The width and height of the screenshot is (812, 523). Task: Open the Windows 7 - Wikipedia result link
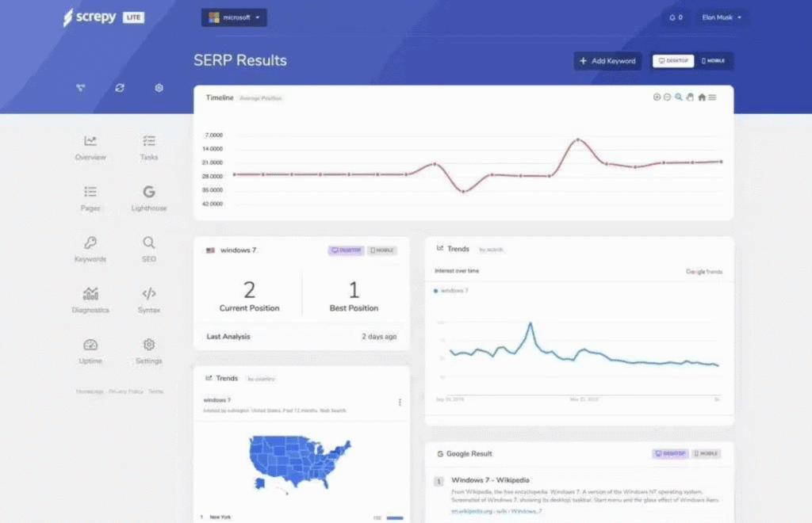click(490, 480)
